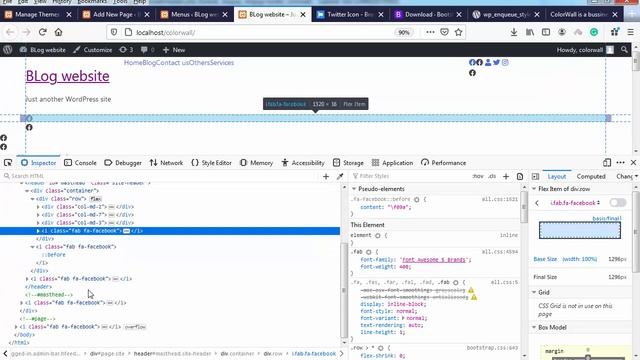Open a new browser tab
The width and height of the screenshot is (640, 360).
pos(632,14)
